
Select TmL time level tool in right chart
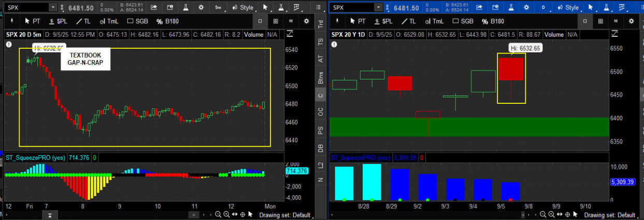coord(433,21)
